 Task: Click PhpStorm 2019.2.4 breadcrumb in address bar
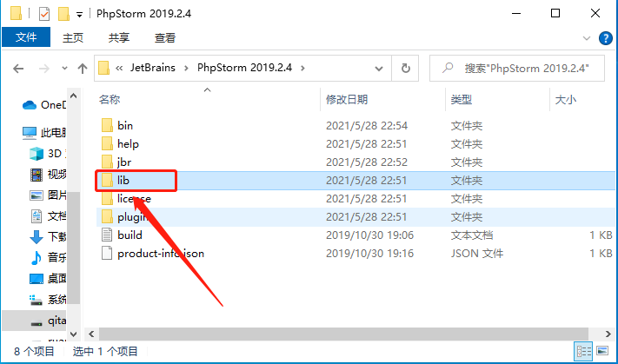[244, 68]
